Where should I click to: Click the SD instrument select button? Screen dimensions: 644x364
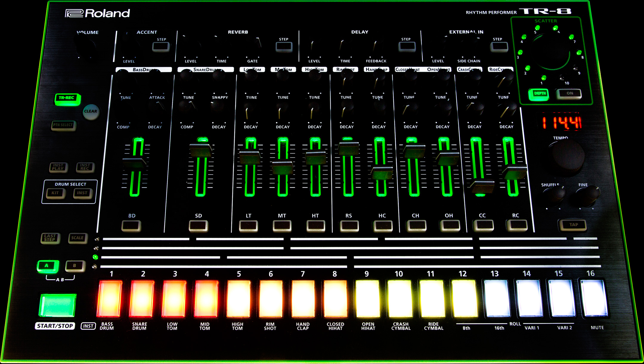[198, 226]
